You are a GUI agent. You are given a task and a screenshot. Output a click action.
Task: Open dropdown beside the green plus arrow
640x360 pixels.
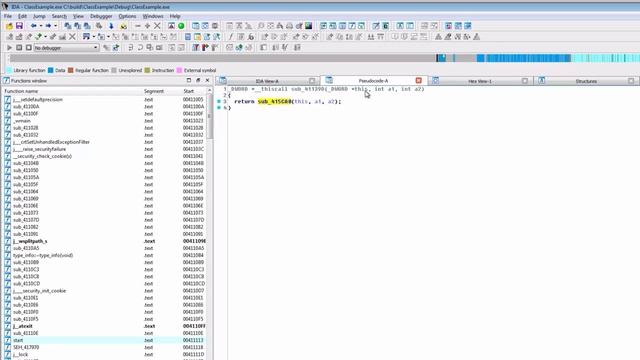coord(45,37)
